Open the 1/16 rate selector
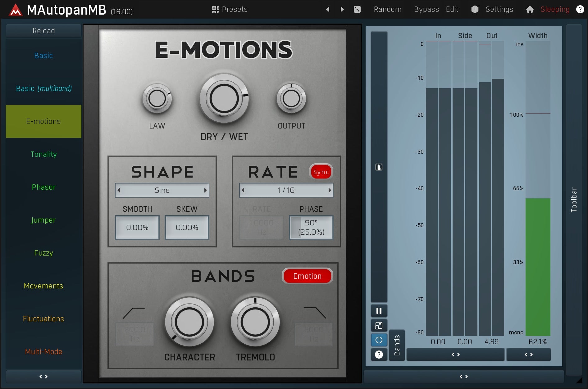This screenshot has width=588, height=389. click(x=286, y=190)
